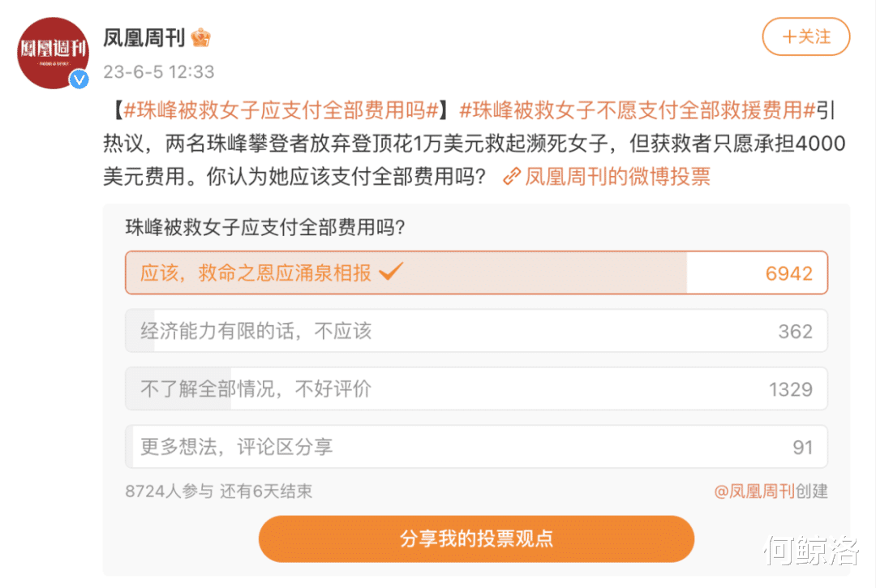This screenshot has width=876, height=588.
Task: Select poll option 经济能力有限的话，不应该
Action: pyautogui.click(x=255, y=331)
